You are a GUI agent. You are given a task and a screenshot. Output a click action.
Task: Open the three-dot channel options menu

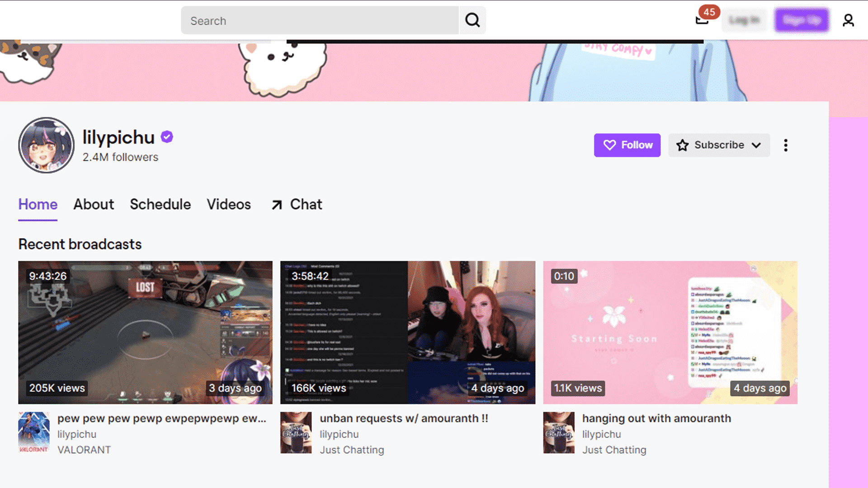click(x=786, y=145)
